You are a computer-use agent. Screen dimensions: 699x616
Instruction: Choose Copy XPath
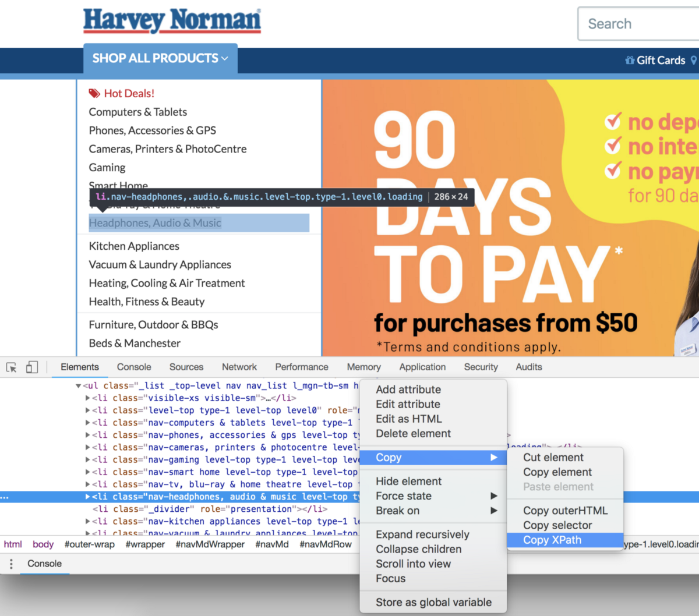[x=565, y=540]
